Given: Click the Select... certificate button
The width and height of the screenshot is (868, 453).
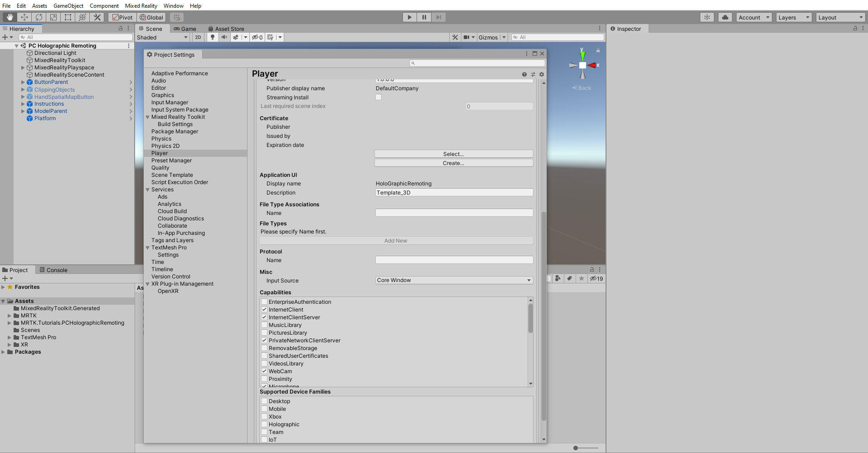Looking at the screenshot, I should coord(454,154).
